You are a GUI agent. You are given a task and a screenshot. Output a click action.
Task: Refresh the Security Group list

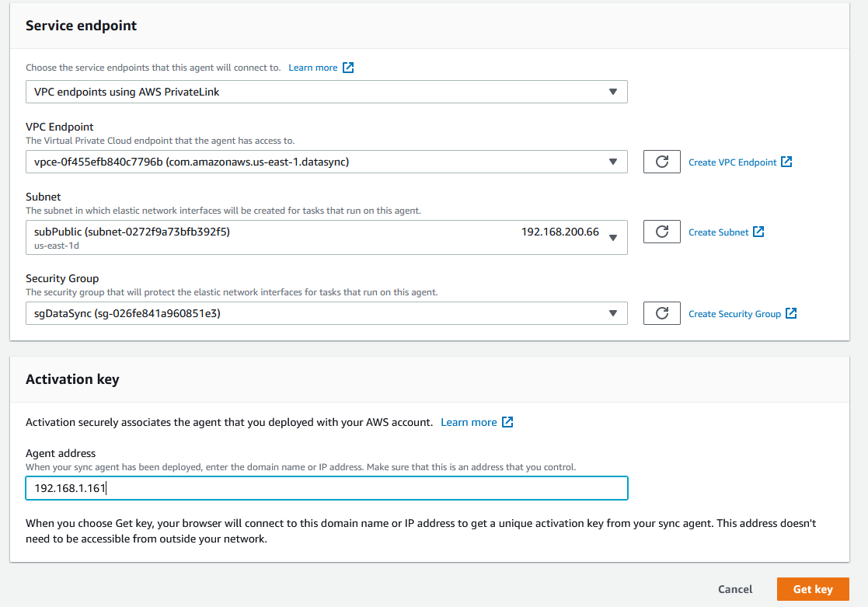coord(661,313)
